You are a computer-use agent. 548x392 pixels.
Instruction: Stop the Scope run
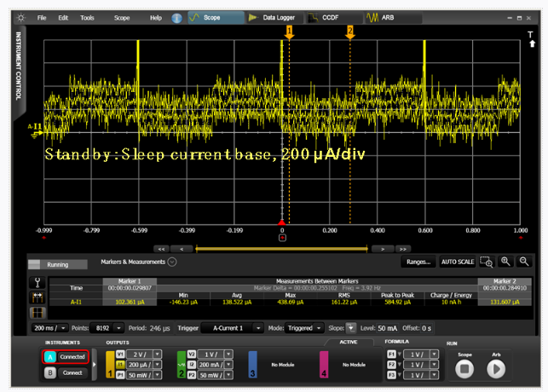coord(464,369)
